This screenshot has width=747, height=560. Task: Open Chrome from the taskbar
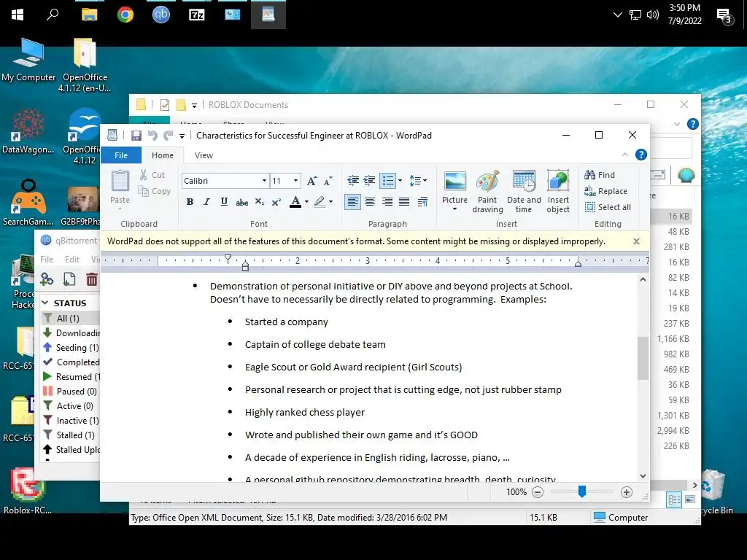[x=125, y=15]
